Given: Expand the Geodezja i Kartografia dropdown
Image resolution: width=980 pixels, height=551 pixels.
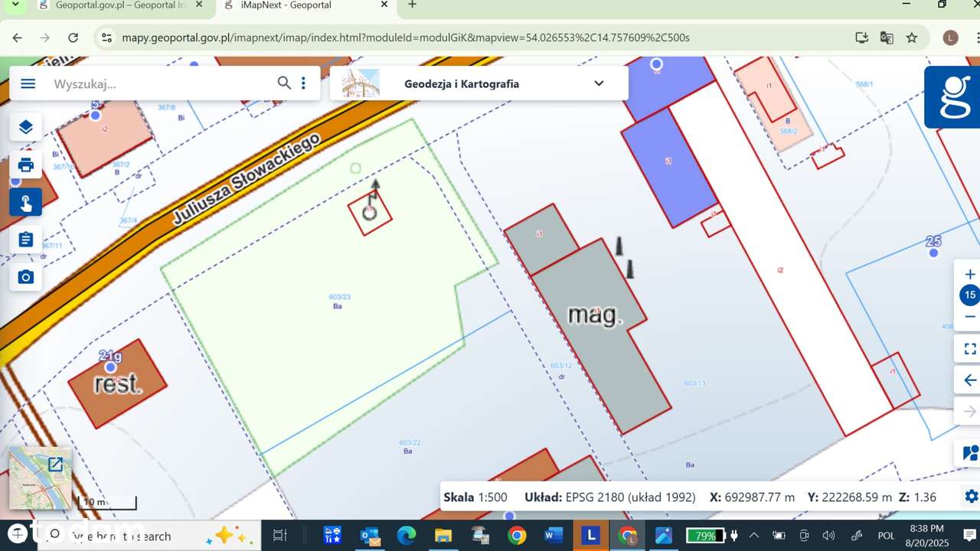Looking at the screenshot, I should pos(599,83).
